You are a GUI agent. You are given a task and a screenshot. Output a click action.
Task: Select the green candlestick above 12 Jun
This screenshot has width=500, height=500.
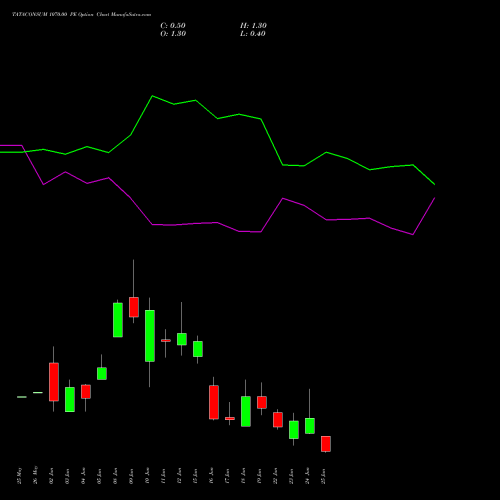pyautogui.click(x=182, y=339)
